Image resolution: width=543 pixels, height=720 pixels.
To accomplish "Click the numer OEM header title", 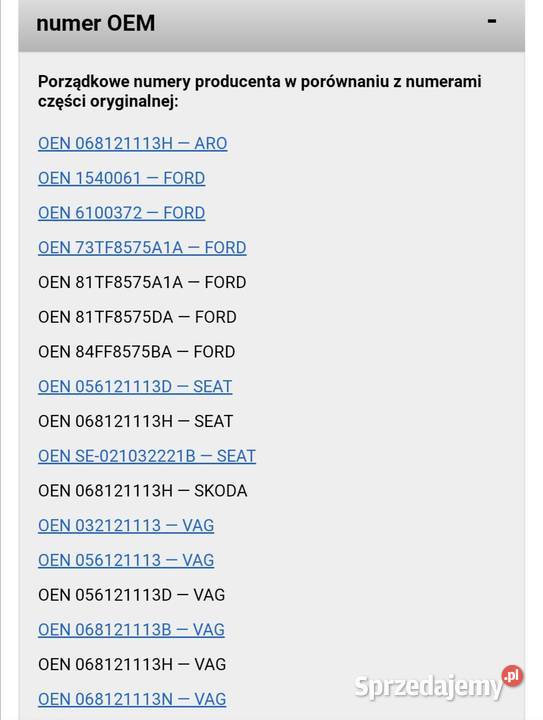I will pos(96,23).
